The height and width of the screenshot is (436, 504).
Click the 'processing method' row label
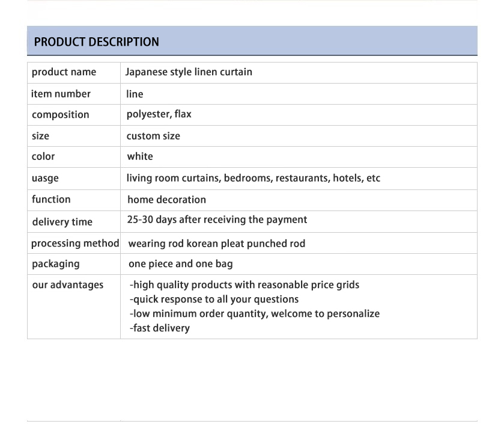pyautogui.click(x=75, y=244)
